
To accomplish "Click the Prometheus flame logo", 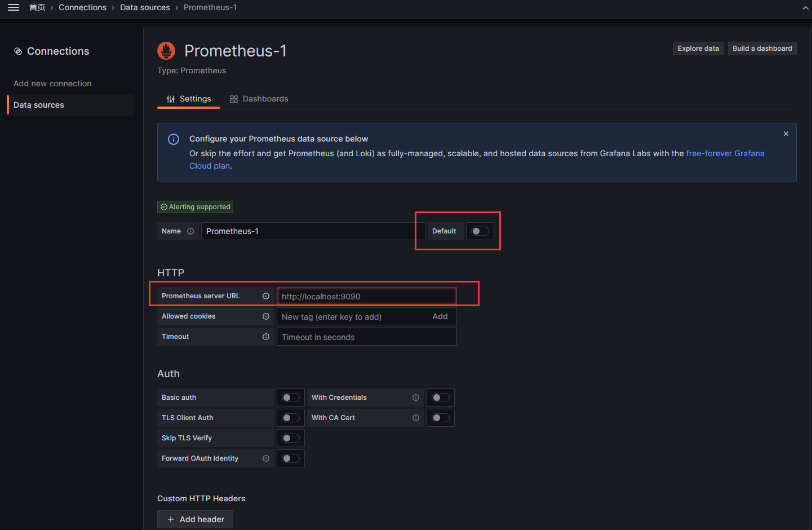I will (x=166, y=51).
